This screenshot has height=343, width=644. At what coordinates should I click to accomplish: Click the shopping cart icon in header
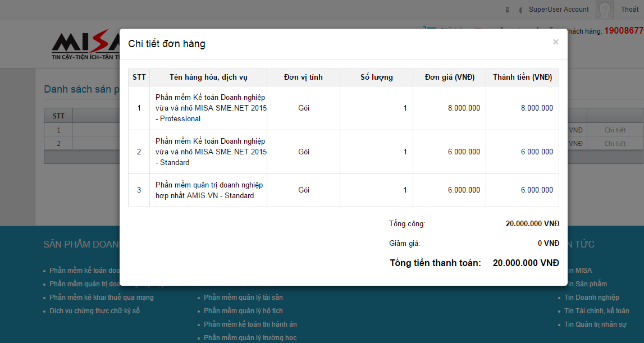429,30
